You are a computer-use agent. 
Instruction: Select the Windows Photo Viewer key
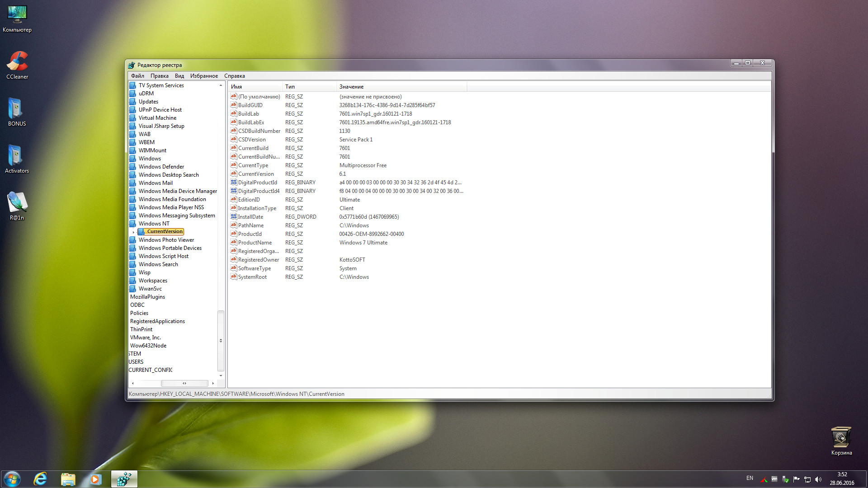166,240
